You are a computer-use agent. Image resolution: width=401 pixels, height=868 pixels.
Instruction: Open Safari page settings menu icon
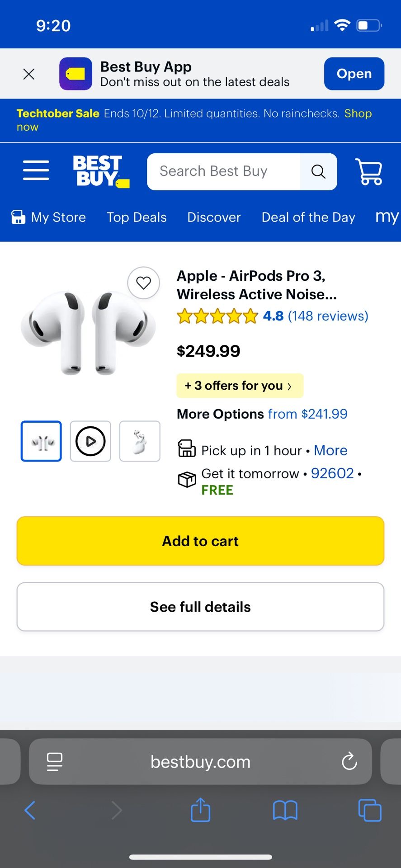point(55,761)
